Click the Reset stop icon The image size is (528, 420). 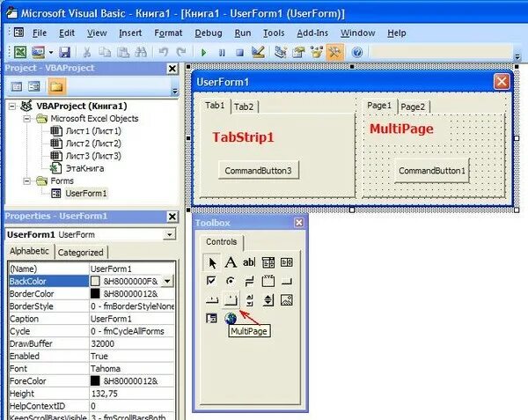239,53
